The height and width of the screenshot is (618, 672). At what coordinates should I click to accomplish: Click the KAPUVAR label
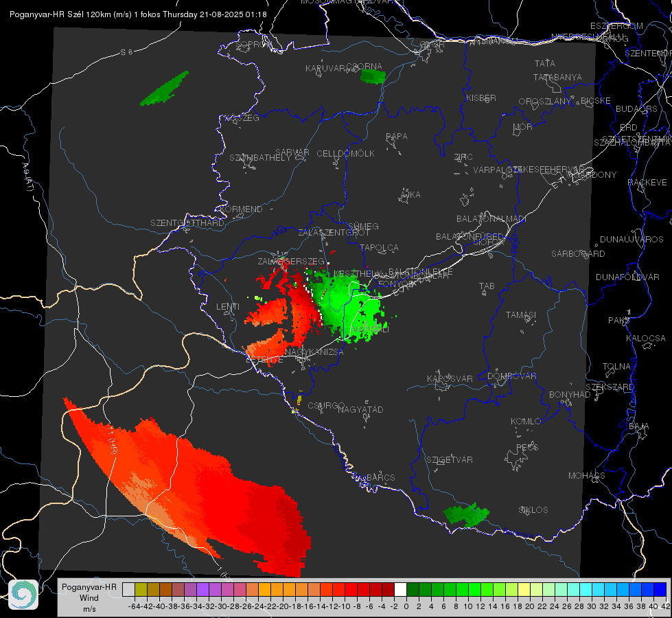(325, 69)
